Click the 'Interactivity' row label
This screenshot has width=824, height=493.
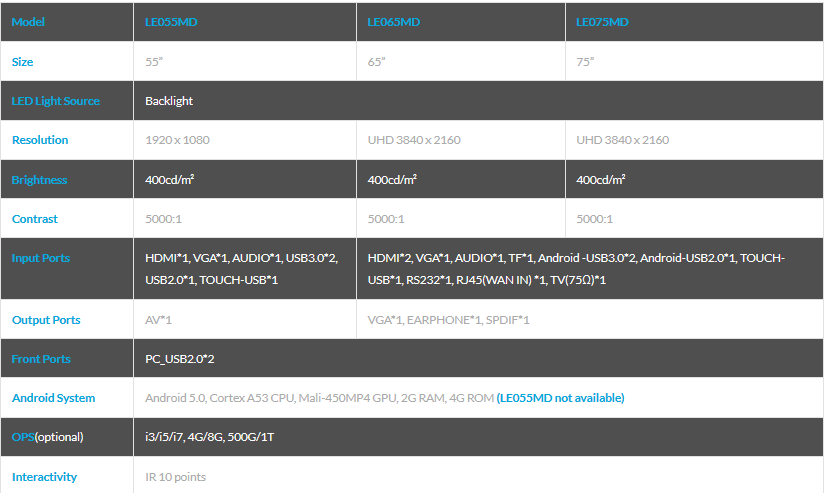44,477
